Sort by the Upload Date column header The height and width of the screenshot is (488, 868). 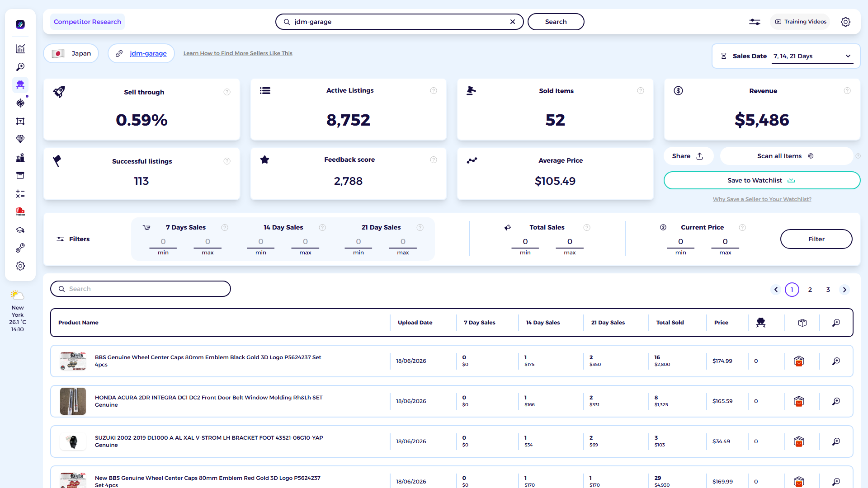(x=415, y=323)
